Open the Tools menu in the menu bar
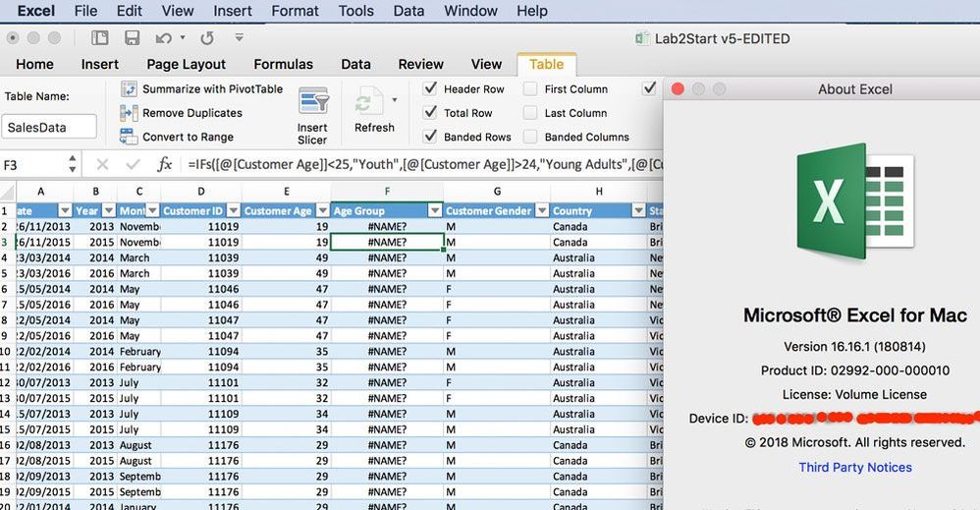980x510 pixels. [356, 11]
